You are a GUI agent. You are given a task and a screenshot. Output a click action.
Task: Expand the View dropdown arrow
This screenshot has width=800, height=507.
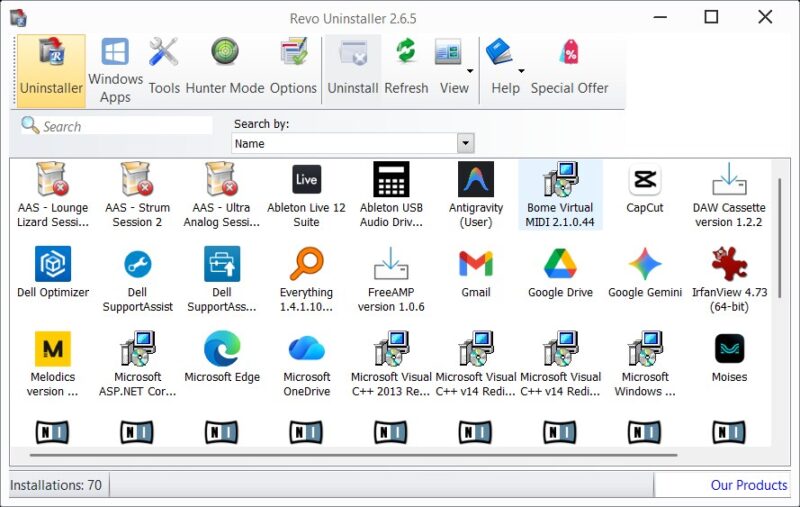click(x=470, y=71)
